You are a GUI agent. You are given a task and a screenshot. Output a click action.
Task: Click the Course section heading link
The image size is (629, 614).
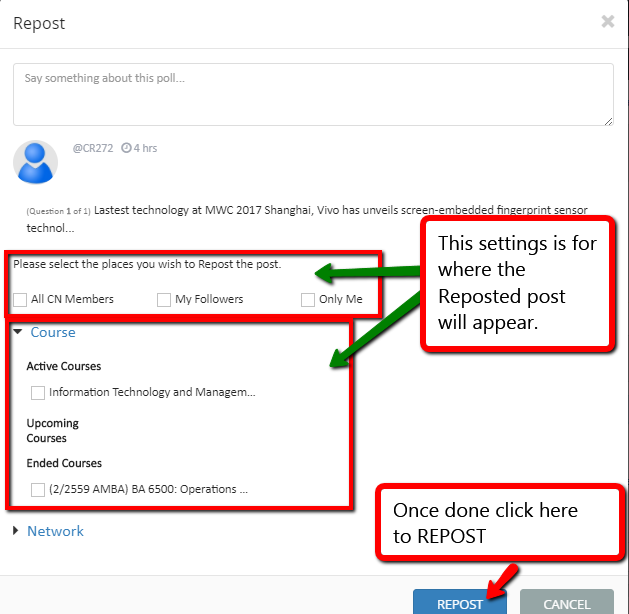pos(53,332)
